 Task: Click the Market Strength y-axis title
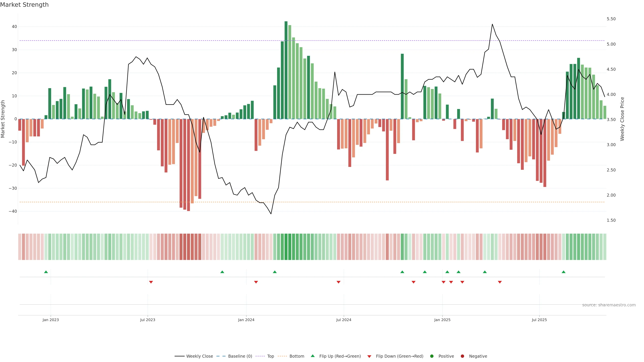coord(3,119)
